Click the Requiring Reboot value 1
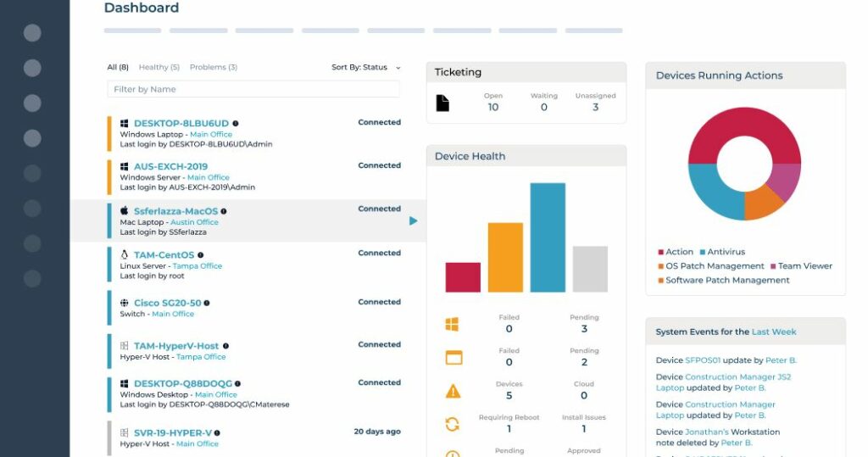The image size is (868, 457). [x=509, y=429]
